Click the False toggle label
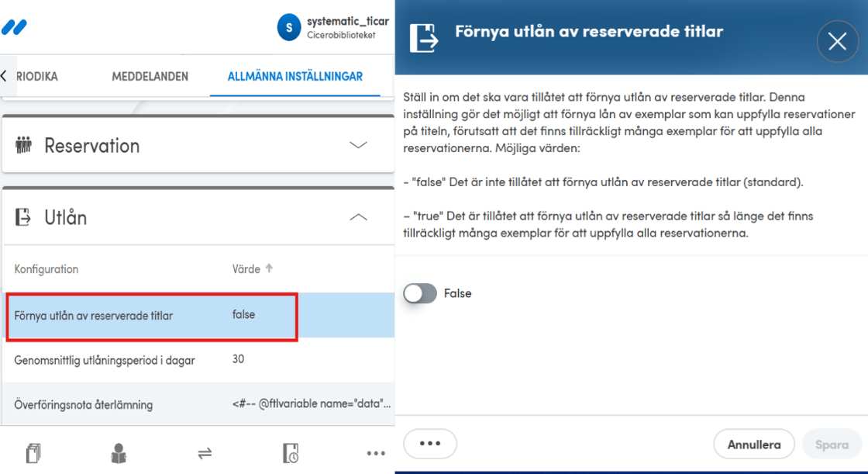This screenshot has width=868, height=474. (458, 293)
